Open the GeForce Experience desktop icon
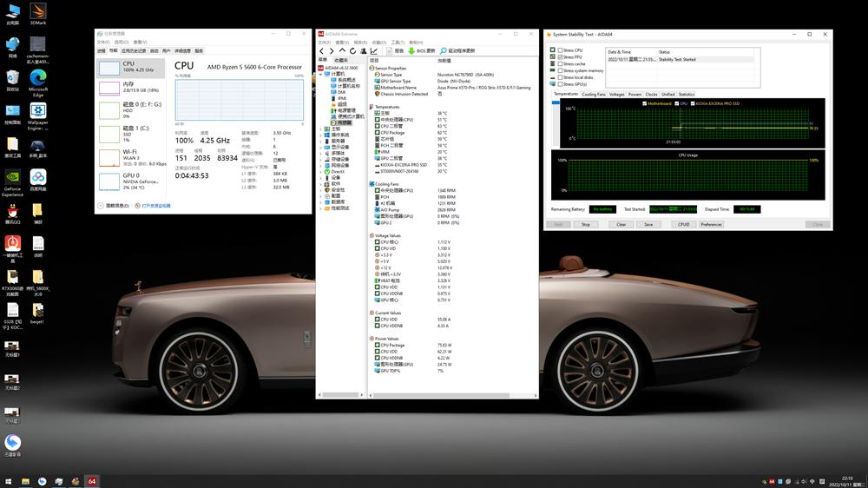The width and height of the screenshot is (868, 488). pos(13,176)
